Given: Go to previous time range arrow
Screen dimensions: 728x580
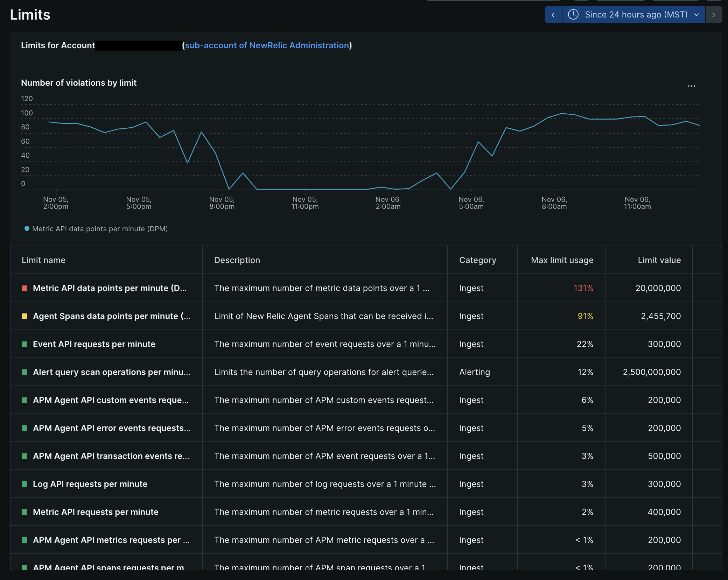Looking at the screenshot, I should click(553, 15).
